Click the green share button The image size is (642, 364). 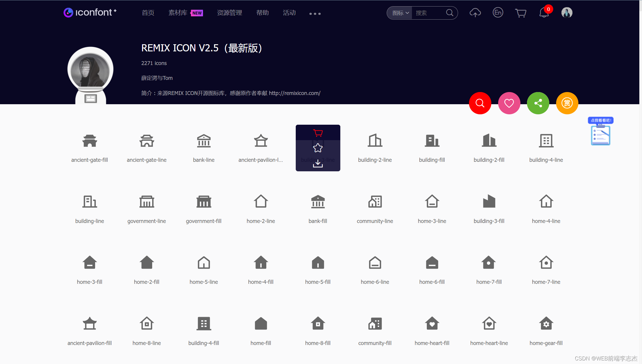(538, 103)
